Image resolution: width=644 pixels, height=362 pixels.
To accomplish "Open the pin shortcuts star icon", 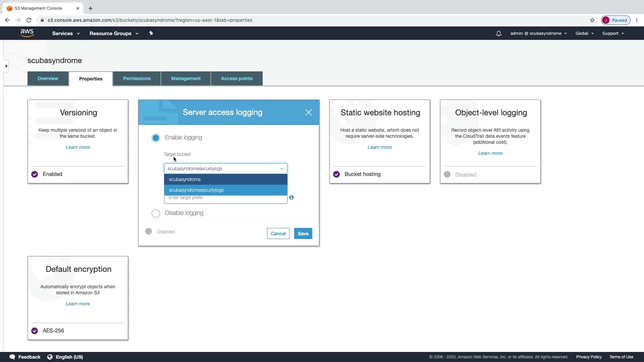I will pos(151,33).
